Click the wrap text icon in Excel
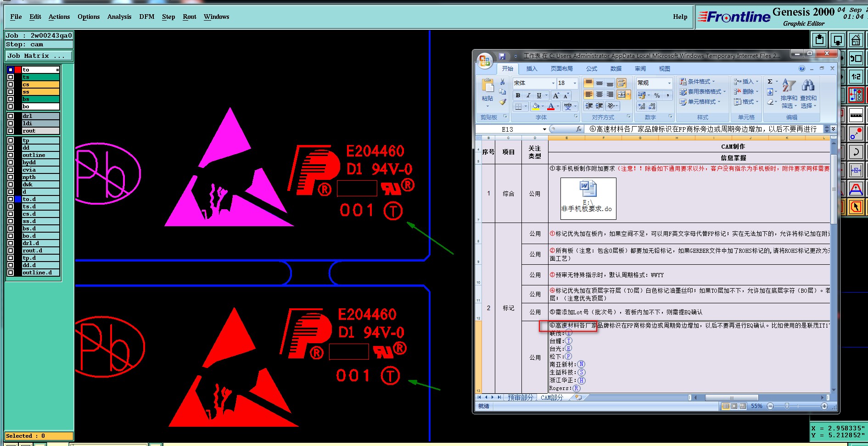This screenshot has width=868, height=446. click(622, 83)
